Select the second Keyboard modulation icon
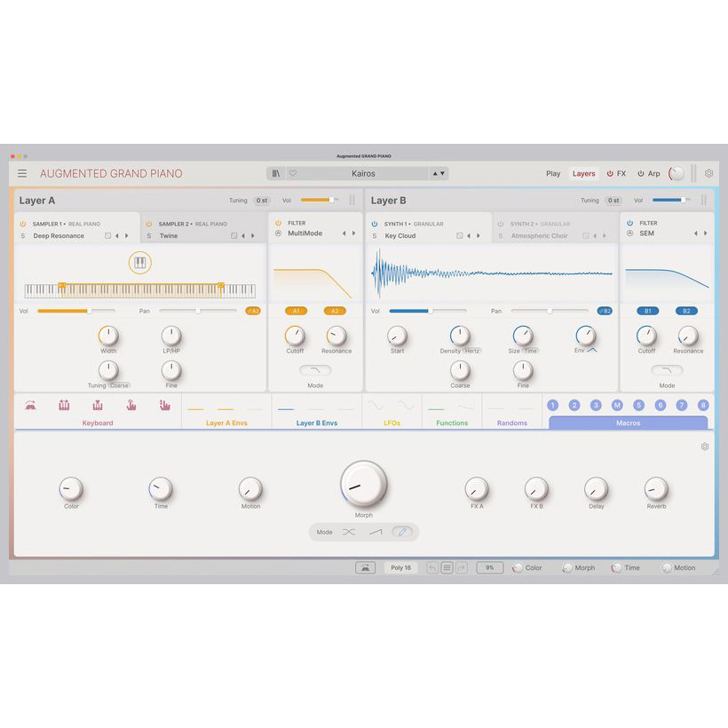728x728 pixels. click(x=64, y=406)
